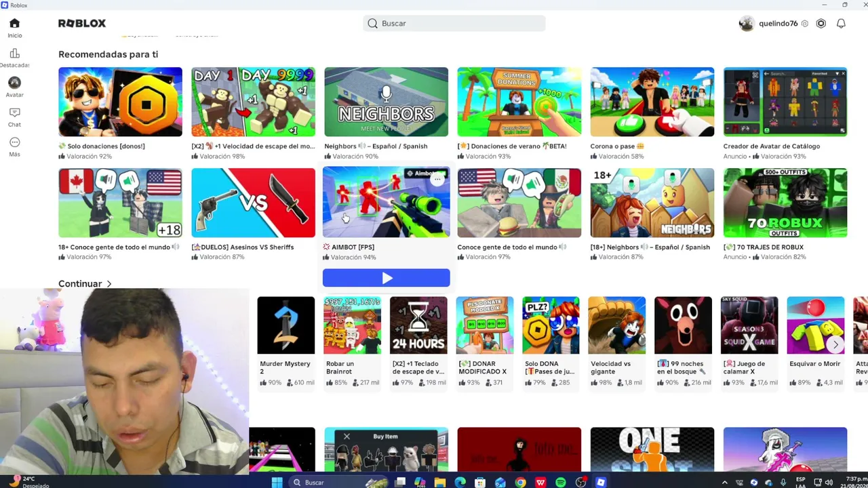
Task: Open the three-dot menu on the AIMBOT card
Action: click(x=438, y=180)
